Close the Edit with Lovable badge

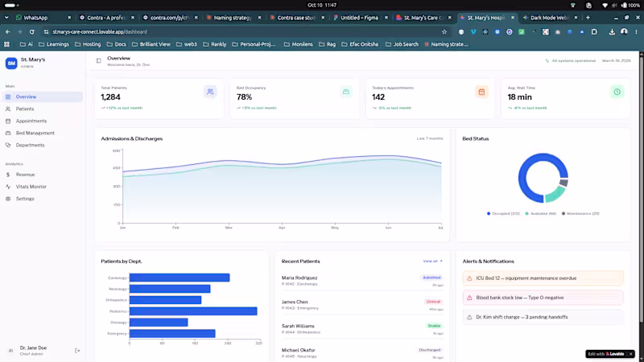click(631, 354)
